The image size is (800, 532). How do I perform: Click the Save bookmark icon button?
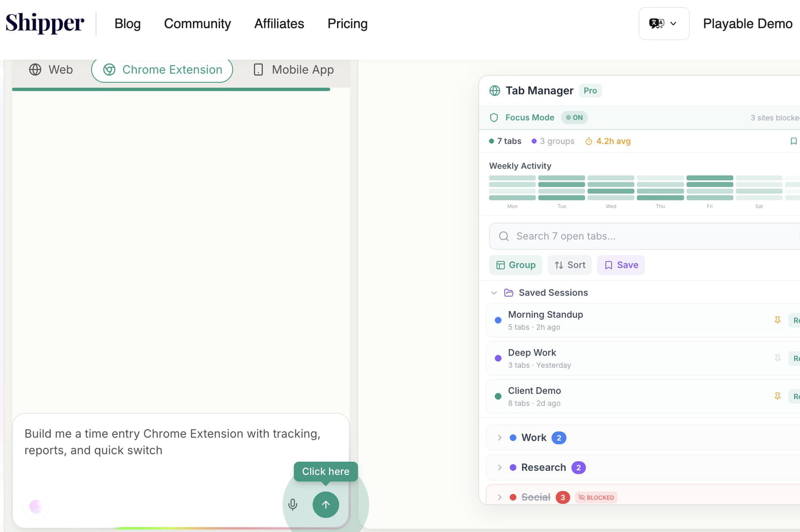click(x=608, y=265)
